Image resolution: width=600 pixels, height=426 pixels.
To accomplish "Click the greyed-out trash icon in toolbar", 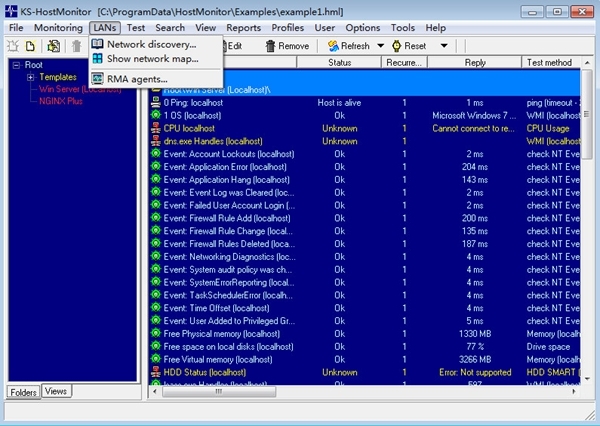I will 77,46.
